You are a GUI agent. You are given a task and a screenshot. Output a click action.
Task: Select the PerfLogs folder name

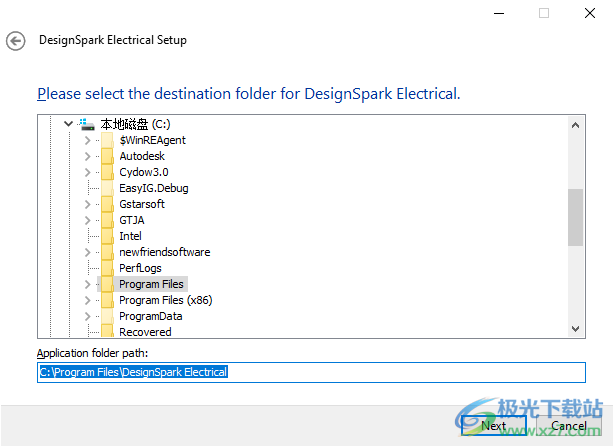[141, 268]
